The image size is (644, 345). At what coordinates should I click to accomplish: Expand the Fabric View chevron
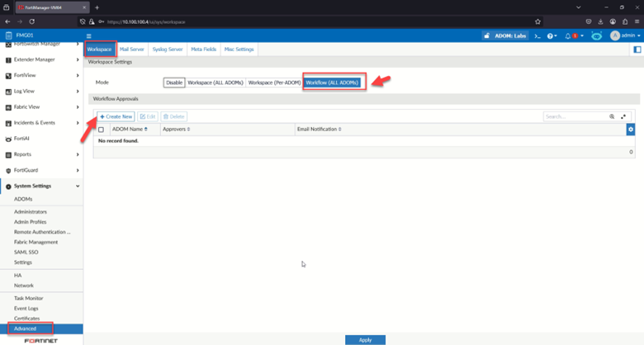click(x=78, y=107)
